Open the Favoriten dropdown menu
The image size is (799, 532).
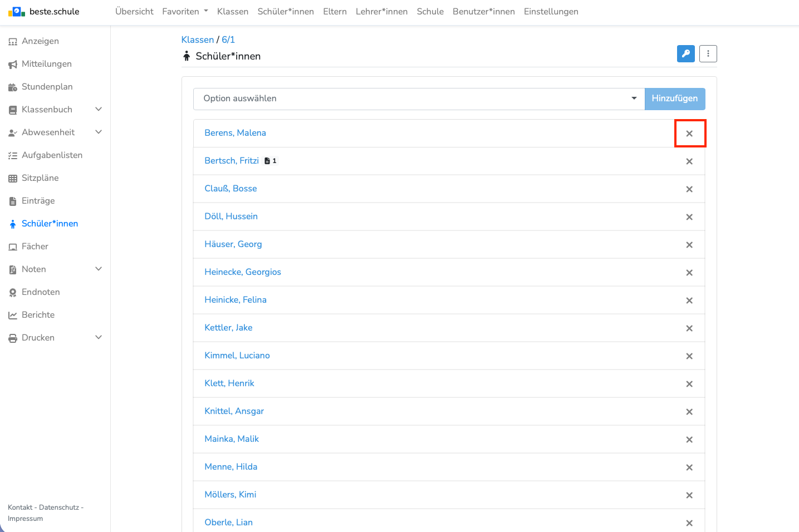pos(185,12)
